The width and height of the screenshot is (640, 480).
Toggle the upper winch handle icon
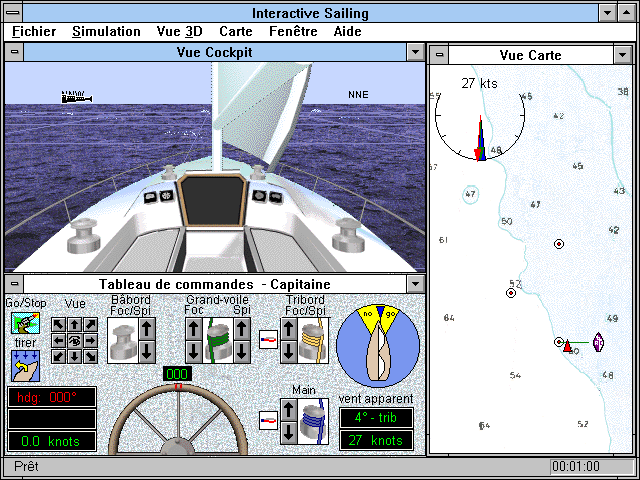click(x=269, y=340)
